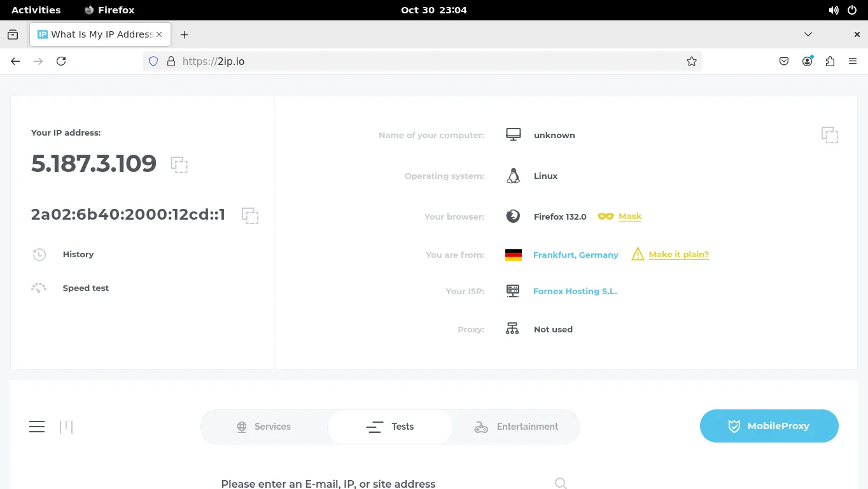Click the Firefox 132.0 text
The image size is (868, 489).
(560, 216)
